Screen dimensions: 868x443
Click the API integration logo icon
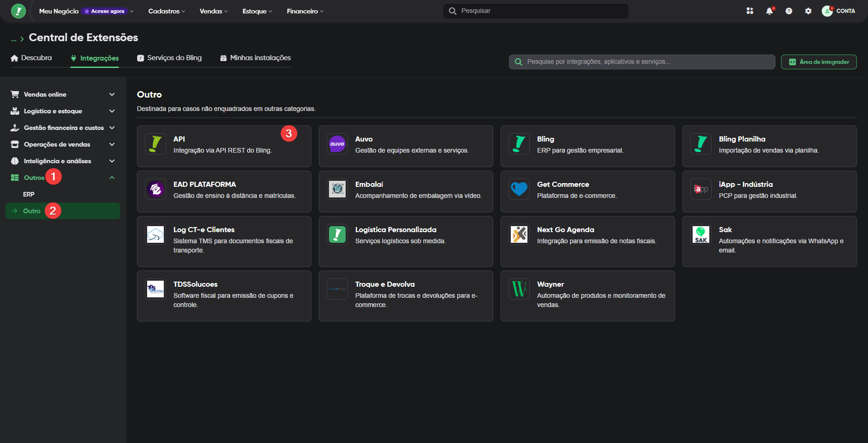coord(155,144)
